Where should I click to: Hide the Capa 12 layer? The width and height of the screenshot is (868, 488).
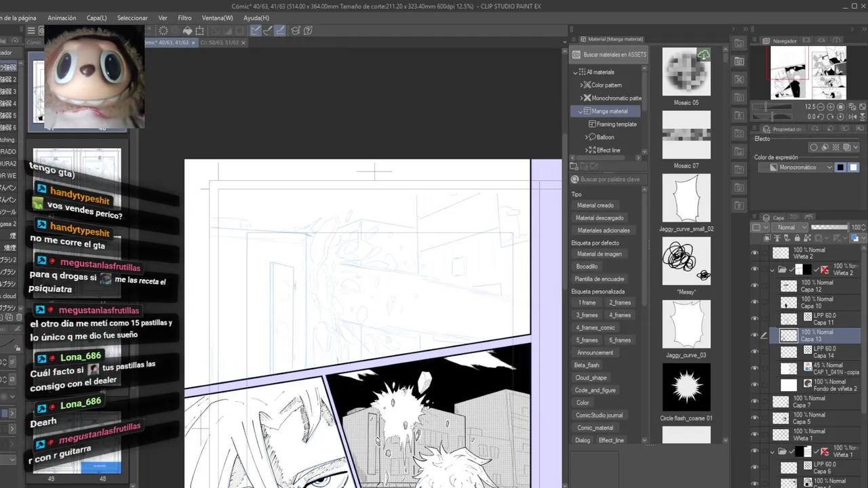coord(755,285)
